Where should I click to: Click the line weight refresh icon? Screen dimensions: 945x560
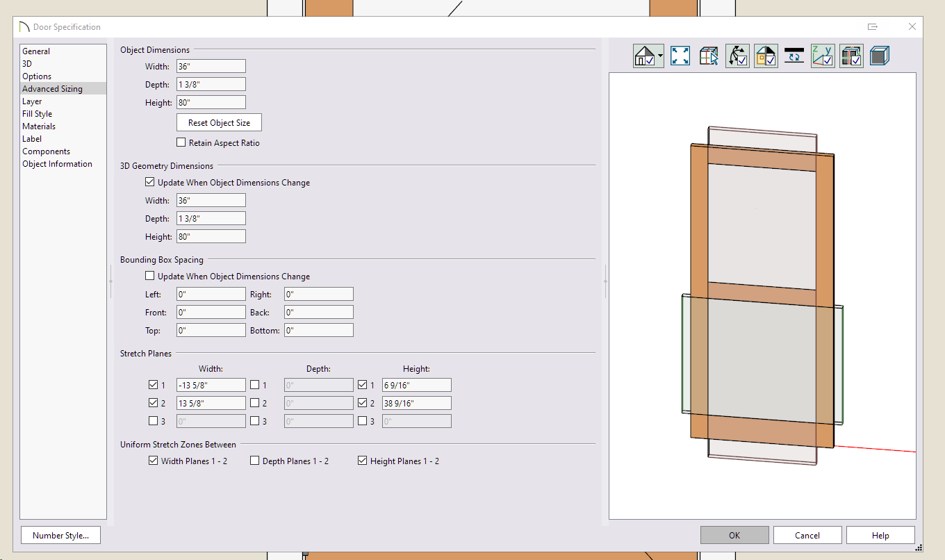794,56
